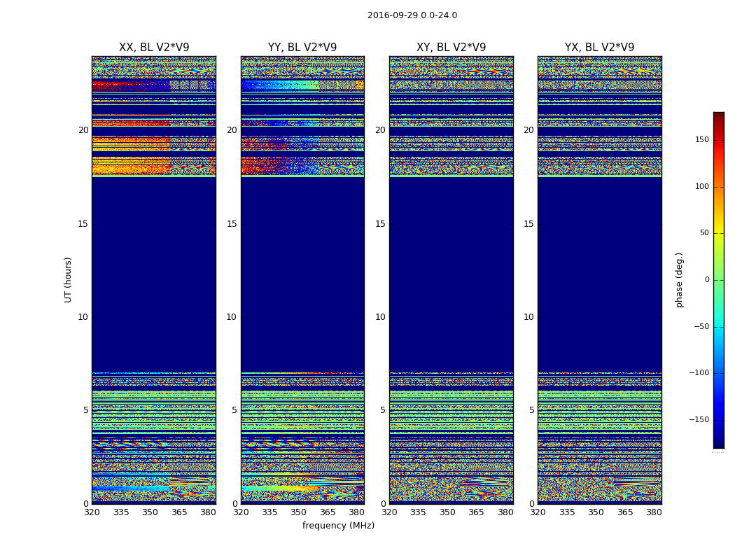Select the XX, BL V2*V9 subplot title
The width and height of the screenshot is (735, 560).
click(x=154, y=48)
